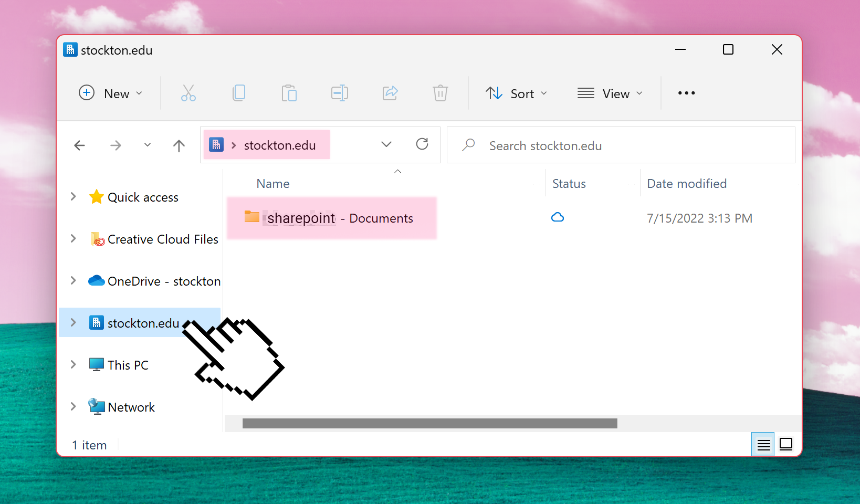Click the OneDrive cloud icon in sidebar

tap(97, 280)
